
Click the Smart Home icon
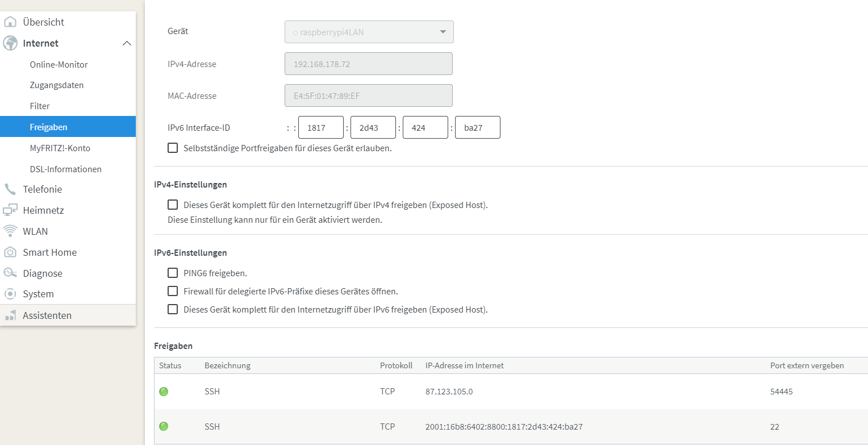tap(10, 252)
